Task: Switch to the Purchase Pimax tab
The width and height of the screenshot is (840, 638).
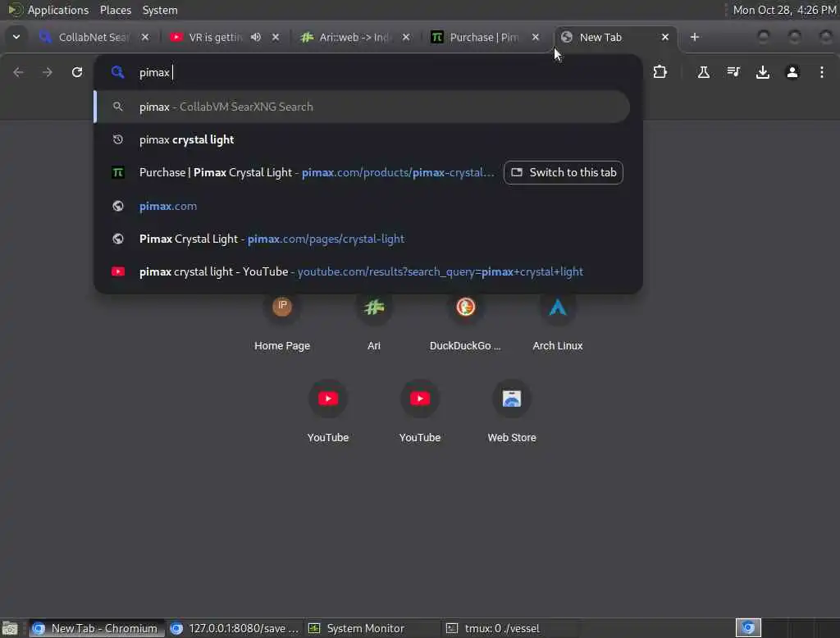Action: click(484, 37)
